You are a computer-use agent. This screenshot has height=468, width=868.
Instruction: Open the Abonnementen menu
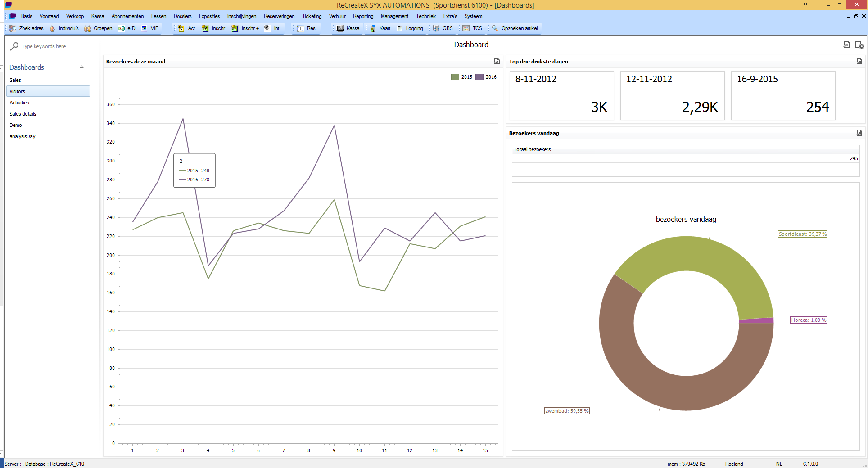coord(127,16)
